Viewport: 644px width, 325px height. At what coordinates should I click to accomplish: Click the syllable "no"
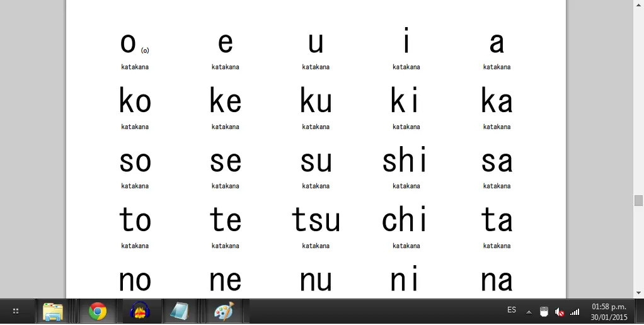(135, 281)
